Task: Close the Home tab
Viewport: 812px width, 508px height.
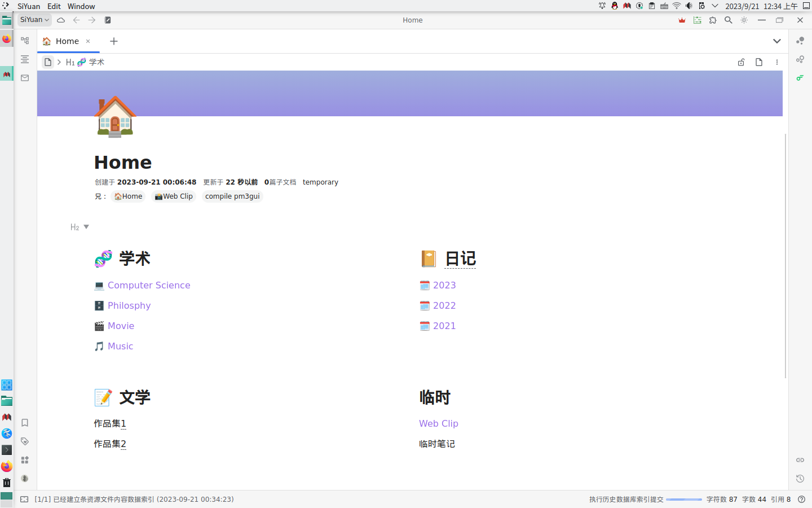Action: 88,41
